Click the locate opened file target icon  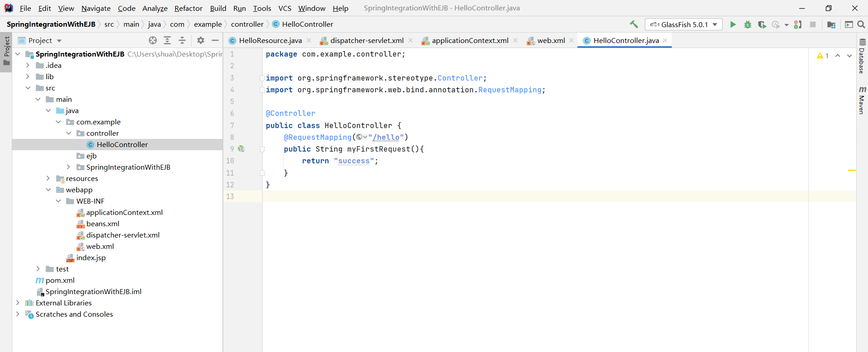(153, 40)
